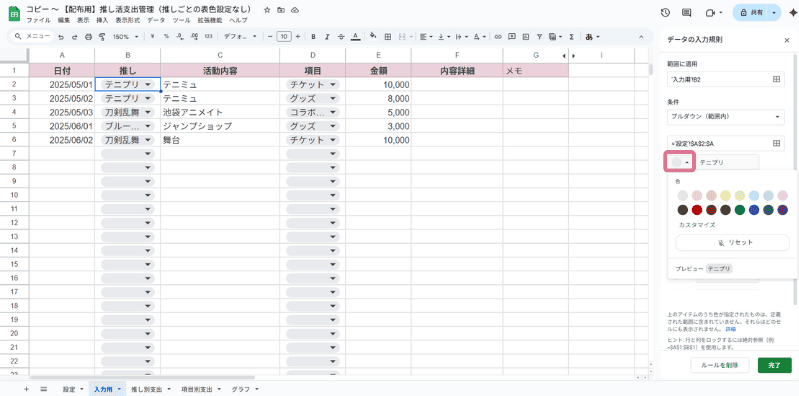799x396 pixels.
Task: Click the insert link icon
Action: tap(498, 37)
